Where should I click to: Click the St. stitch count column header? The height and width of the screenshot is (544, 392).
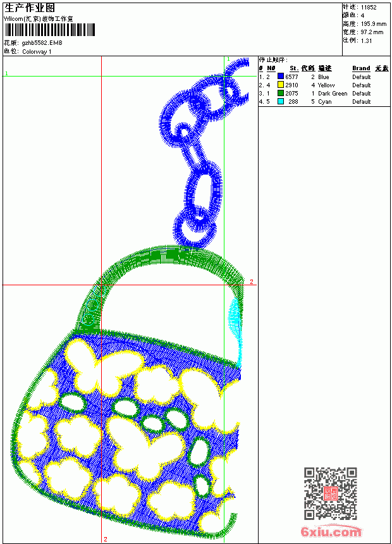coord(294,68)
